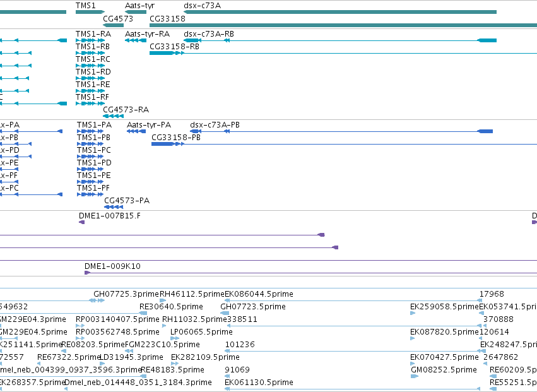Select protein TMS1-PD
This screenshot has width=537, height=392.
[x=94, y=163]
